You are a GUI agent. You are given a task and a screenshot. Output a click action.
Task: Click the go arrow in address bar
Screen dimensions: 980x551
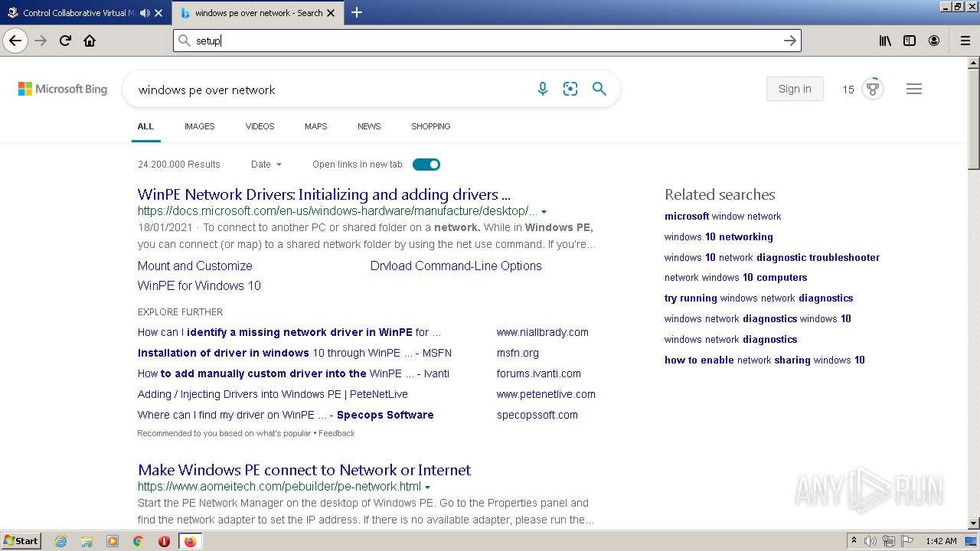(790, 41)
